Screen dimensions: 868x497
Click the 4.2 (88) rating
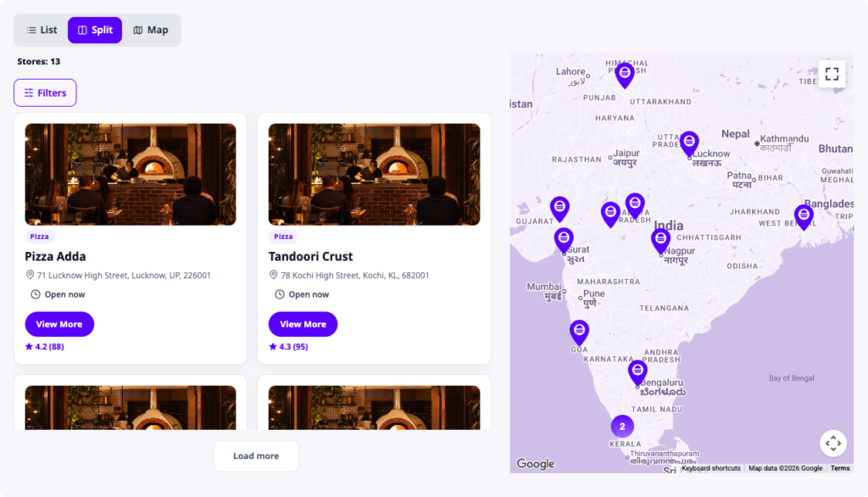click(45, 347)
